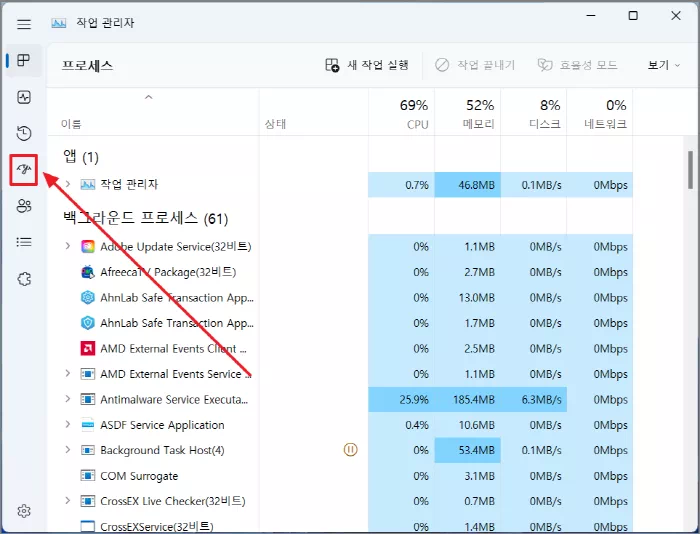The height and width of the screenshot is (534, 700).
Task: Click the COM Surrogate process icon
Action: (88, 476)
